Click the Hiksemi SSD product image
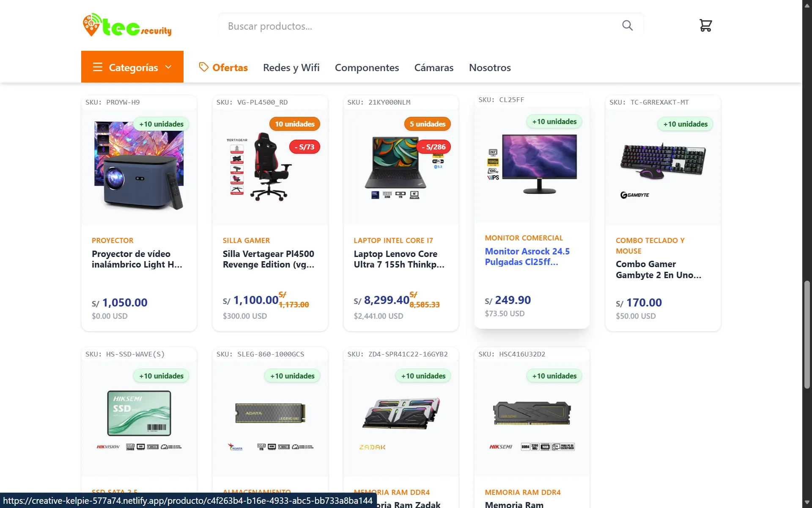 (139, 414)
